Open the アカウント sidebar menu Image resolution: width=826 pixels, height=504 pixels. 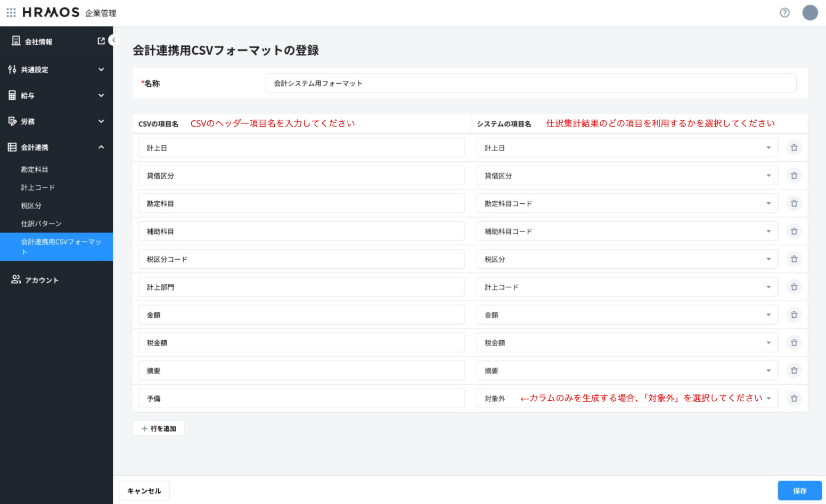(42, 280)
